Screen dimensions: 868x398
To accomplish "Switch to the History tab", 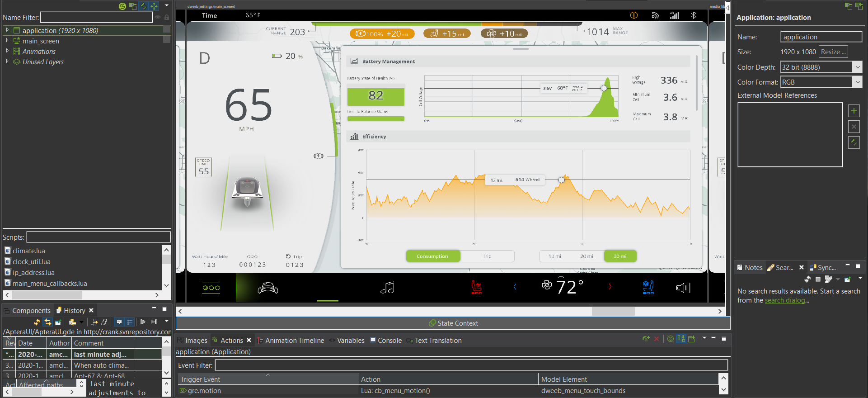I will [75, 310].
